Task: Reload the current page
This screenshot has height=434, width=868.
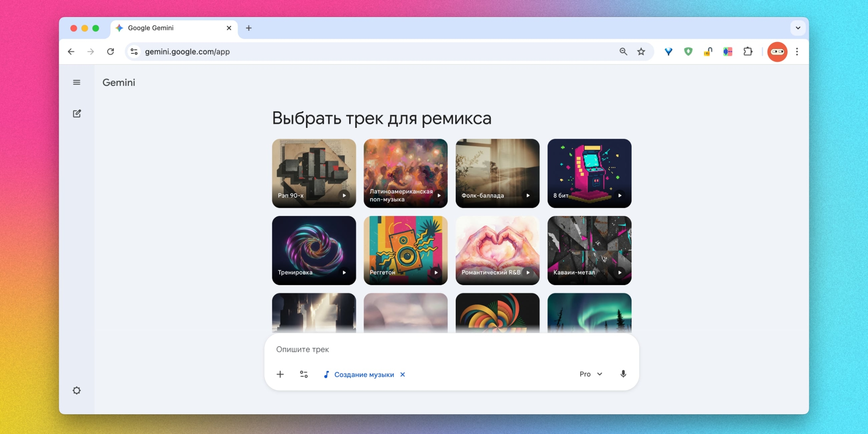Action: (111, 52)
